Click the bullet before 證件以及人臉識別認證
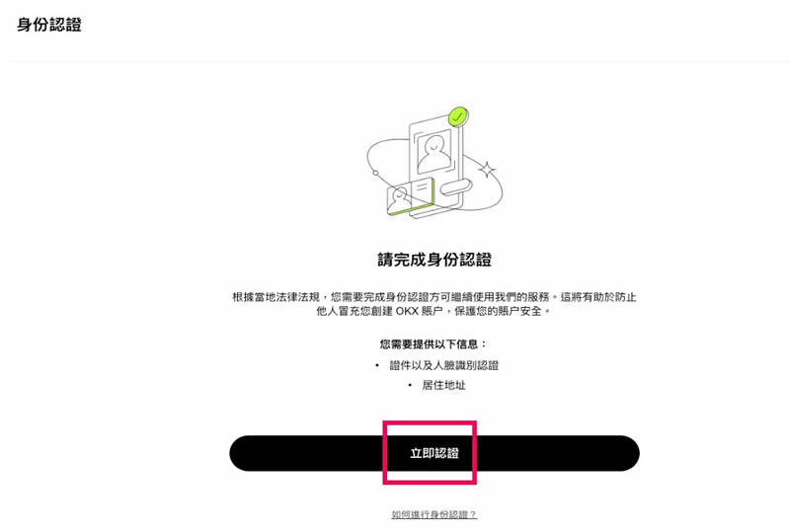Image resolution: width=790 pixels, height=532 pixels. coord(377,365)
